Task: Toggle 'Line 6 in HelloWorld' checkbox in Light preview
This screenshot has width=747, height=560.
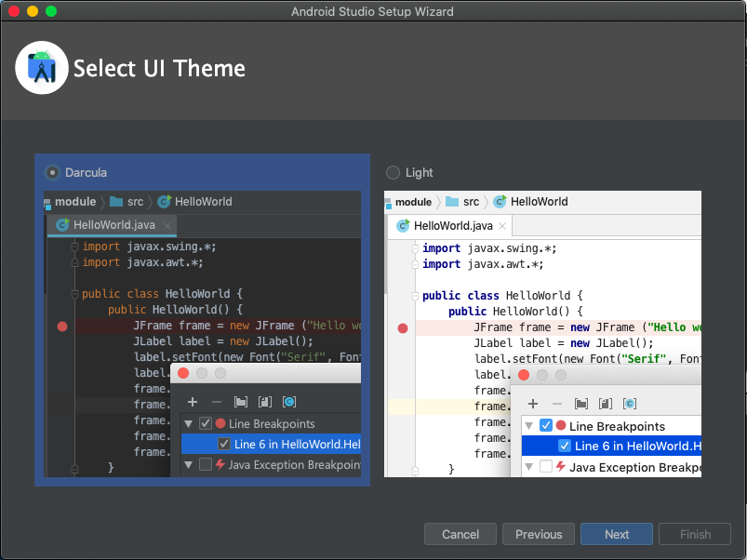Action: pos(565,446)
